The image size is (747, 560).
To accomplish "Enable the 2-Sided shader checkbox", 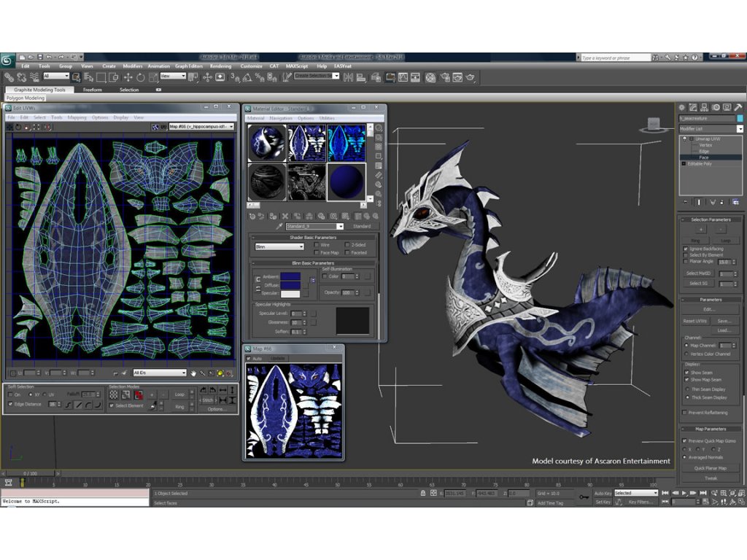I will coord(347,245).
